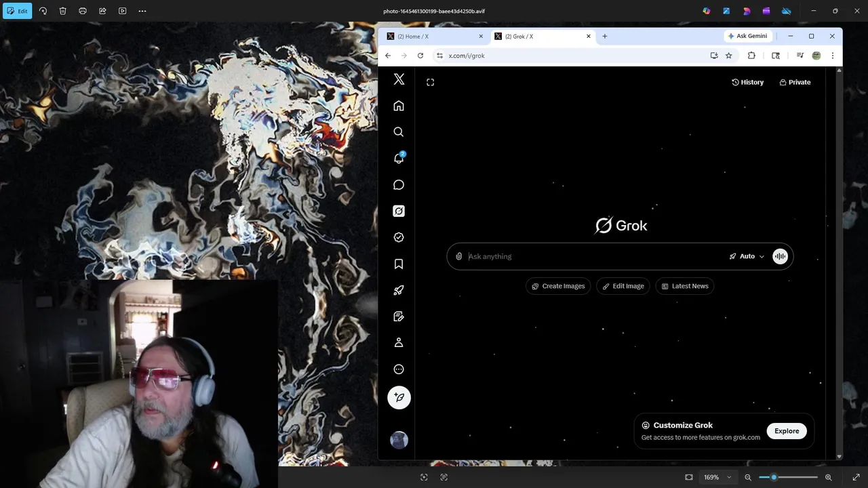Open Bookmarks in X sidebar
The image size is (868, 488).
(399, 264)
